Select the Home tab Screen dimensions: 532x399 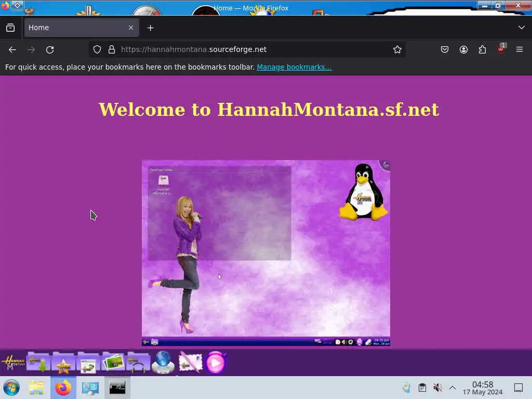pos(81,28)
